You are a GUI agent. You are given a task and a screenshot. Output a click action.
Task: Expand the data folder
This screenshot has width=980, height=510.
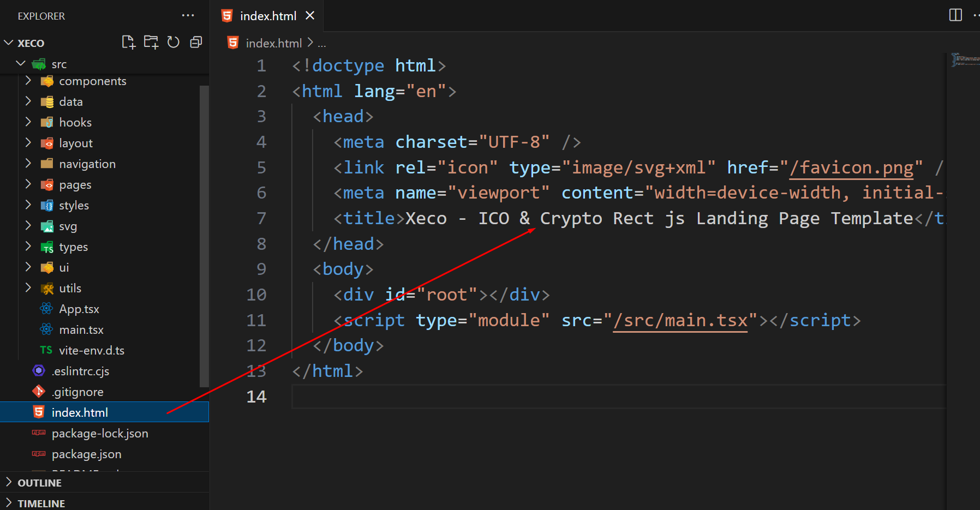pyautogui.click(x=28, y=101)
